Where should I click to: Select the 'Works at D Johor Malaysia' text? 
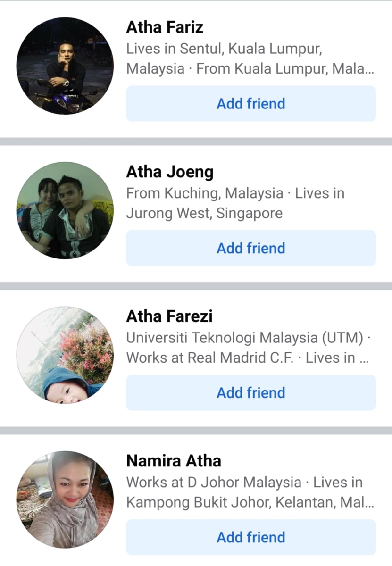pyautogui.click(x=214, y=483)
